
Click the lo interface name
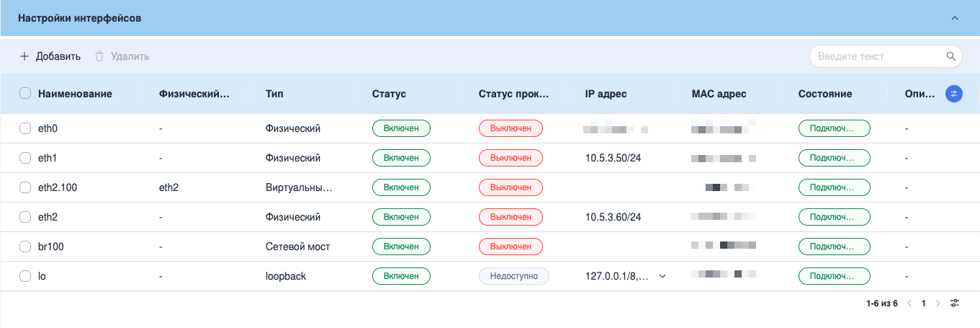[x=42, y=276]
